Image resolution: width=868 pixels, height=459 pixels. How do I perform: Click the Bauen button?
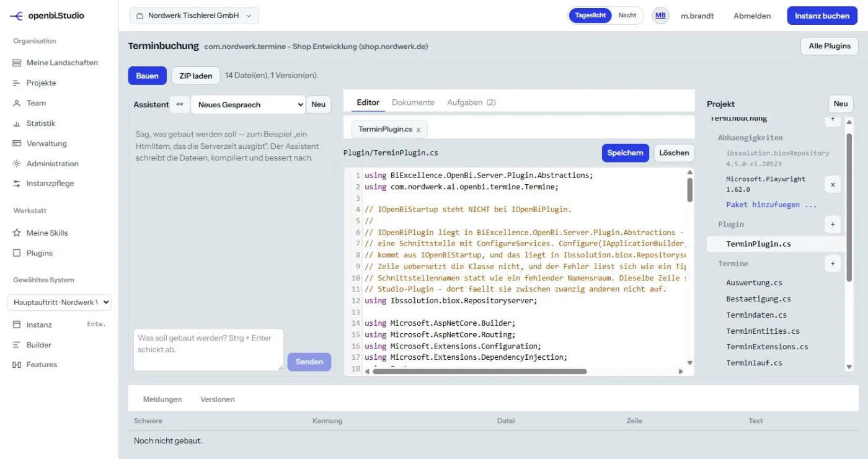coord(148,76)
